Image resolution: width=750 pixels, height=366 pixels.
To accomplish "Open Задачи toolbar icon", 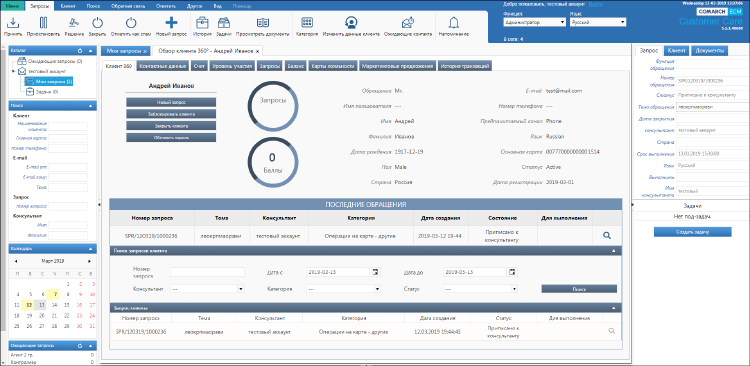I will [223, 22].
